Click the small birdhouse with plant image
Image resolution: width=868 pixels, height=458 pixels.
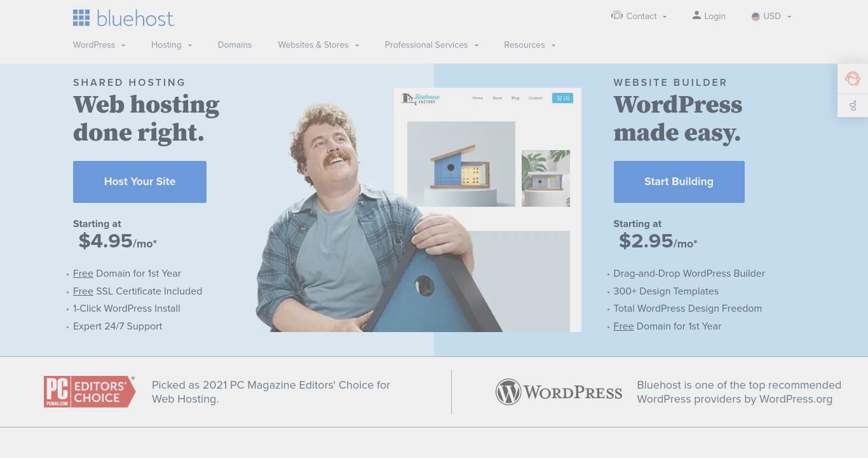pos(546,178)
